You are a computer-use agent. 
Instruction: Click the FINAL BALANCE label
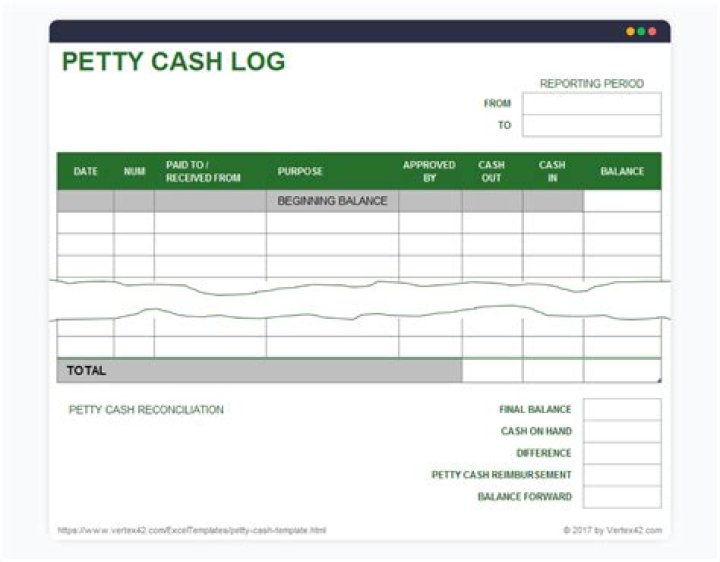coord(535,409)
